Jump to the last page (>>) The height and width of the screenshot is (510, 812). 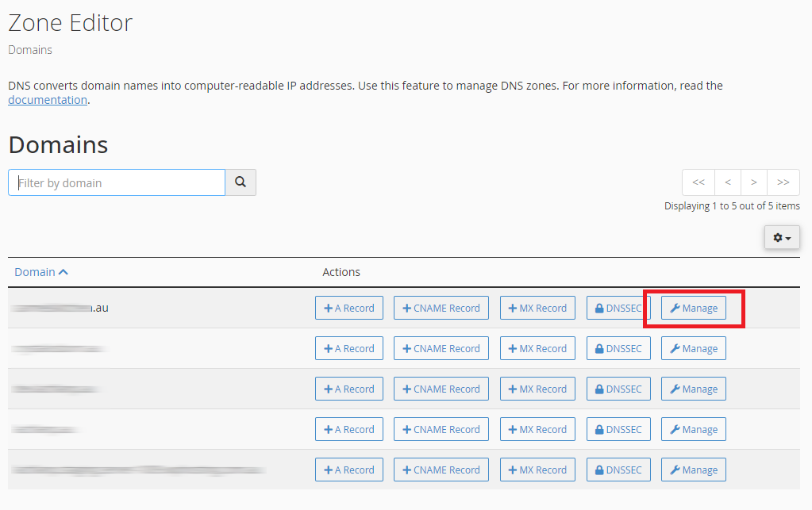point(783,182)
